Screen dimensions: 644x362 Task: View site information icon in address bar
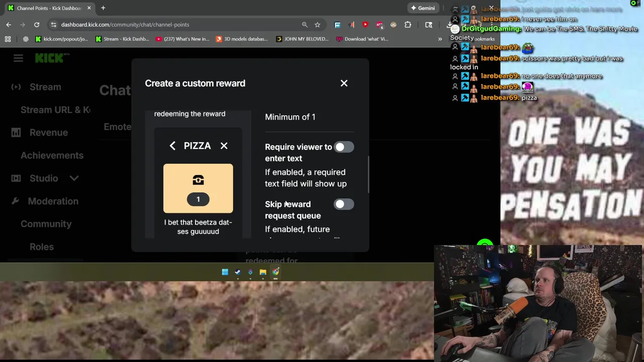click(53, 25)
